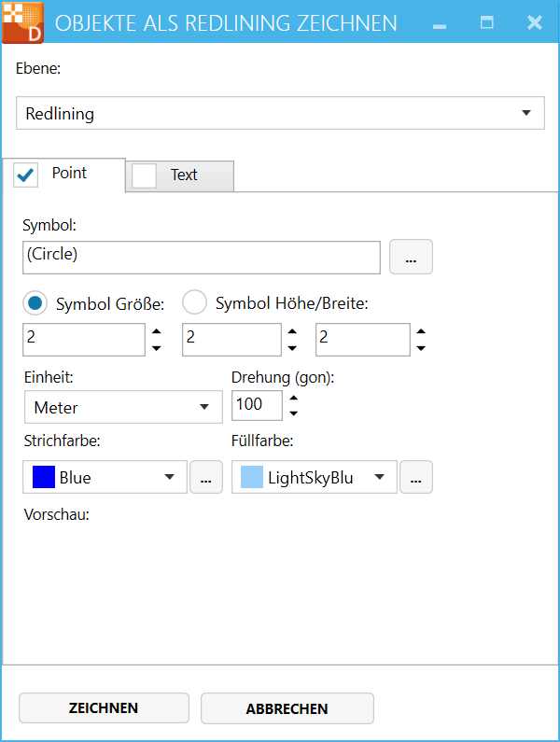The height and width of the screenshot is (742, 560).
Task: Increase Symbol Größe with up arrow
Action: [156, 331]
